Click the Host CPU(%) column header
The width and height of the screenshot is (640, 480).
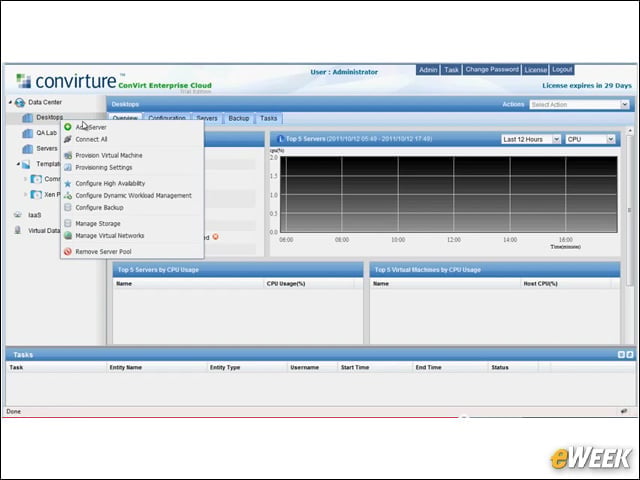coord(566,284)
